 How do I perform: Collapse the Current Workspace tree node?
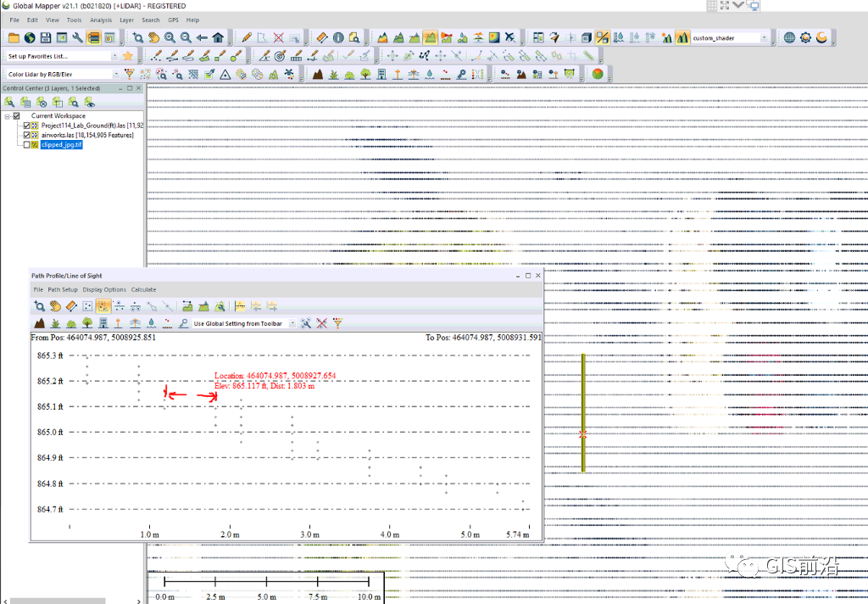pos(7,116)
